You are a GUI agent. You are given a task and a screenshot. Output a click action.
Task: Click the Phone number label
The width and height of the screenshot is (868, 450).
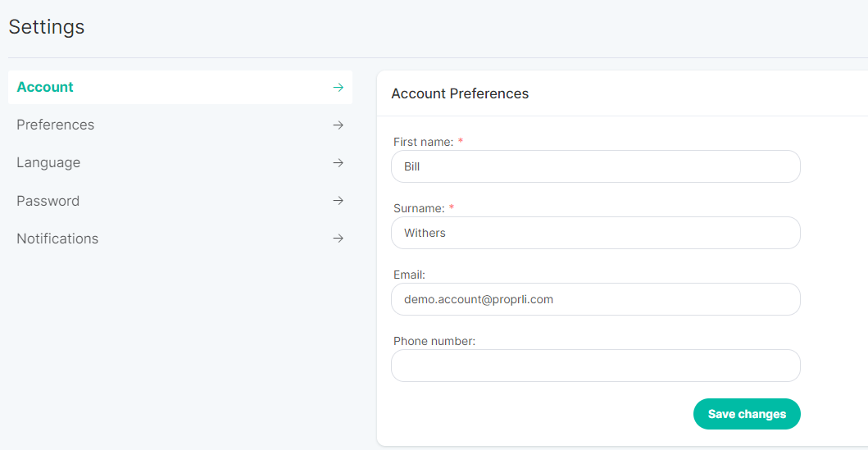click(434, 342)
